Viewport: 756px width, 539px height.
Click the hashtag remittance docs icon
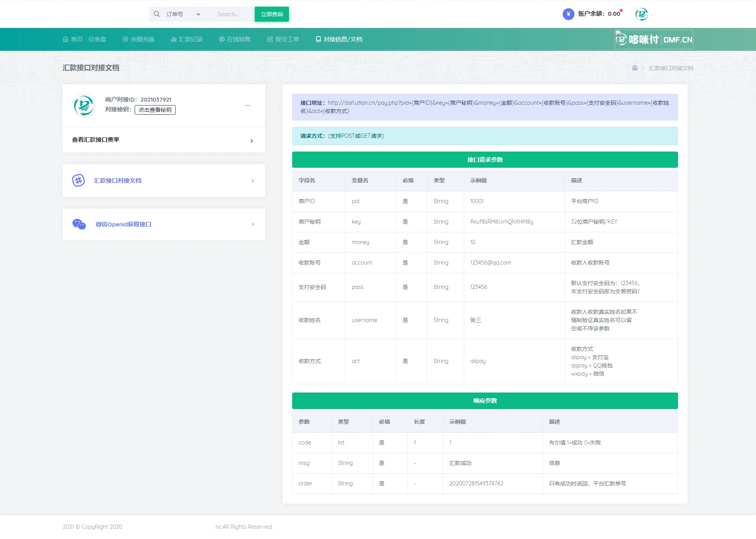point(78,180)
